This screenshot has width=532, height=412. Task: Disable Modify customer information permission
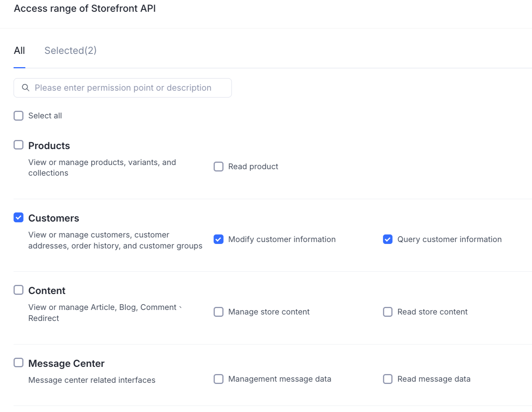coord(219,239)
